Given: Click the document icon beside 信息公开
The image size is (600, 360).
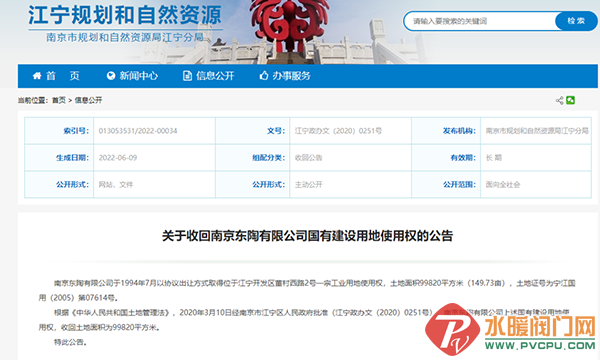Looking at the screenshot, I should 187,76.
